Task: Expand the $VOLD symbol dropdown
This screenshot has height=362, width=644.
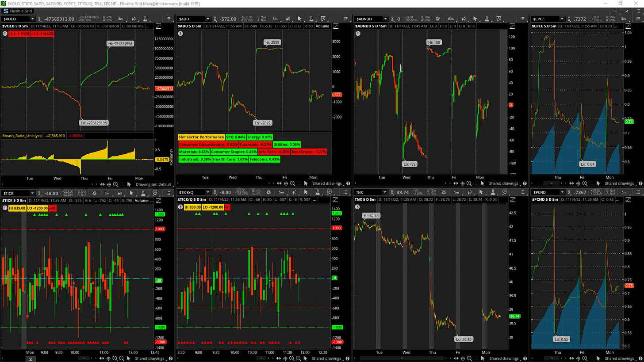Action: click(x=32, y=19)
